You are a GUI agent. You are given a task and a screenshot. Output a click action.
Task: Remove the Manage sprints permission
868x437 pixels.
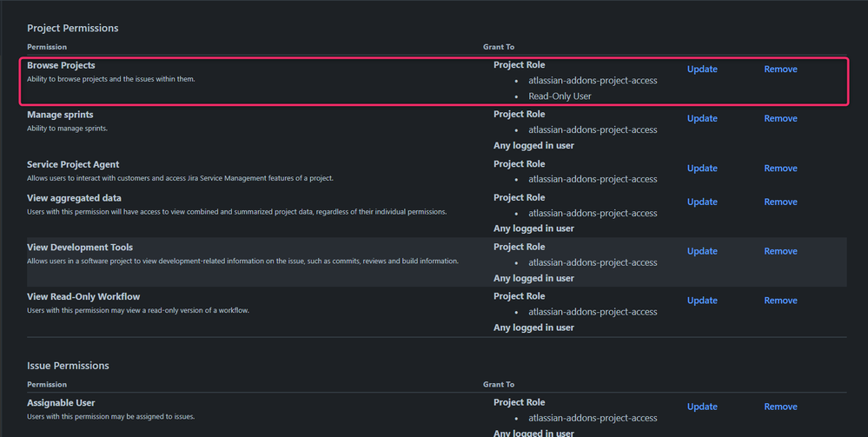click(x=780, y=118)
